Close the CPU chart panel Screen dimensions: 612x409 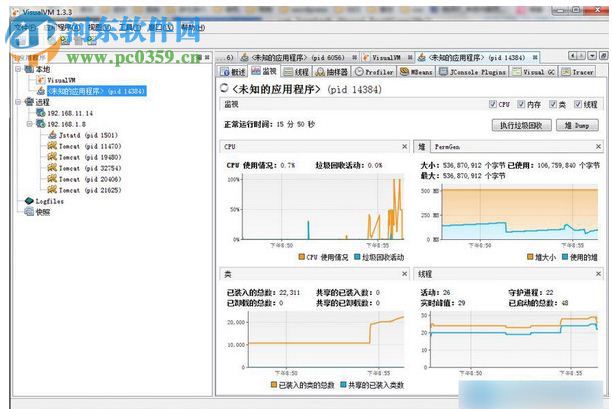click(405, 146)
